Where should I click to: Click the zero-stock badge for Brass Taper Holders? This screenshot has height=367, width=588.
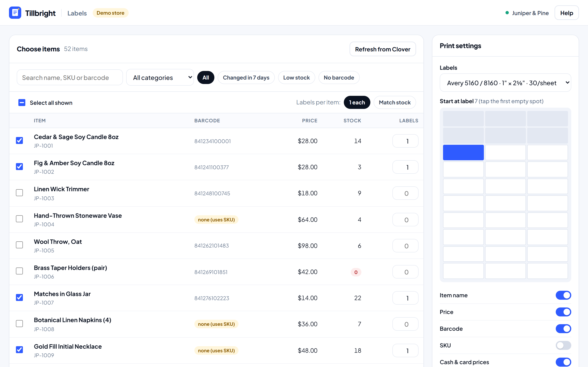356,272
